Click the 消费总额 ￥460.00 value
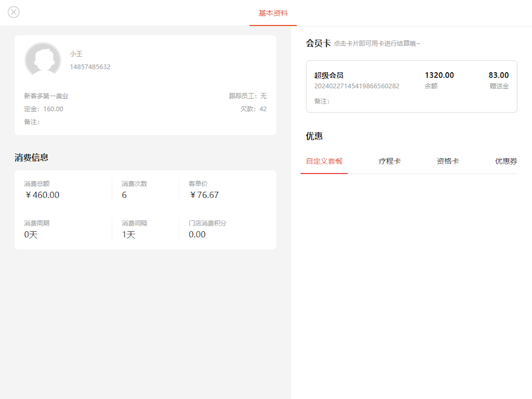Screen dimensions: 532x399 (42, 195)
